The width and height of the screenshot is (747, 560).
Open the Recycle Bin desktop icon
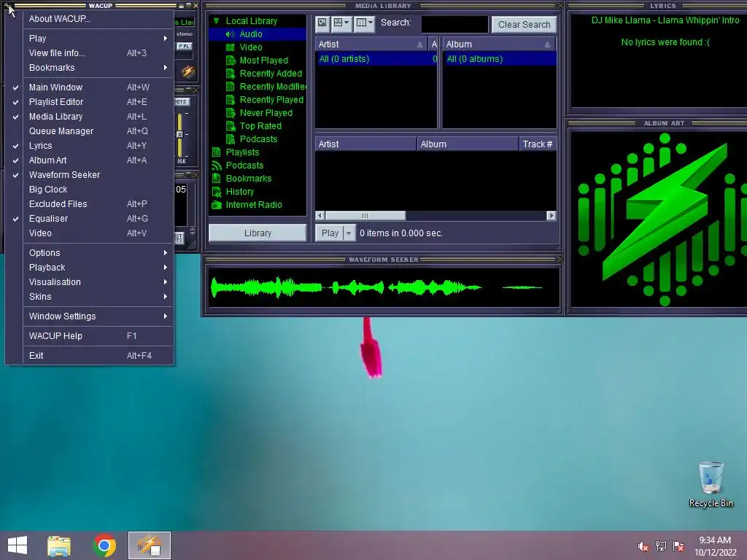(711, 484)
